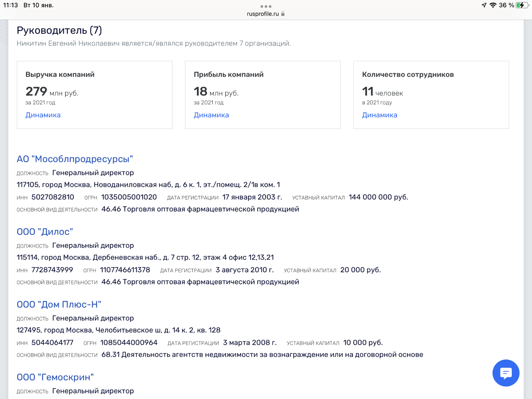Screen dimensions: 532x399
Task: Tap the three-dots multitasking indicator
Action: 266,6
